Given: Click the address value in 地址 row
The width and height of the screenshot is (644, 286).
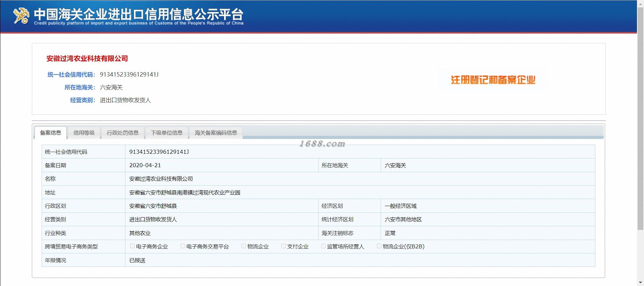Looking at the screenshot, I should pos(185,192).
